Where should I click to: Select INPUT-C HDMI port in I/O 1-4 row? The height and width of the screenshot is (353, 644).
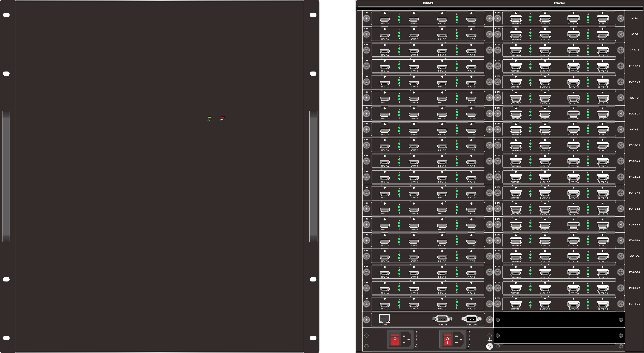coord(442,19)
